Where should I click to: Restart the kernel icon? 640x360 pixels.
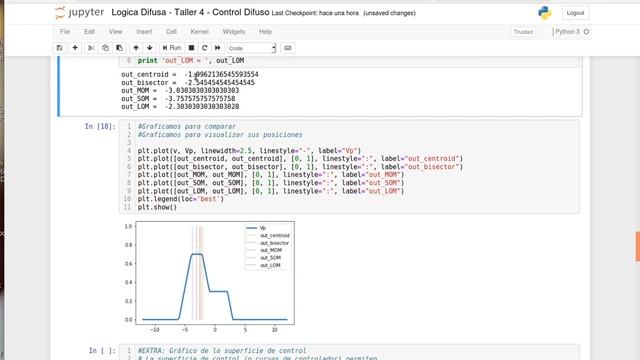(204, 48)
